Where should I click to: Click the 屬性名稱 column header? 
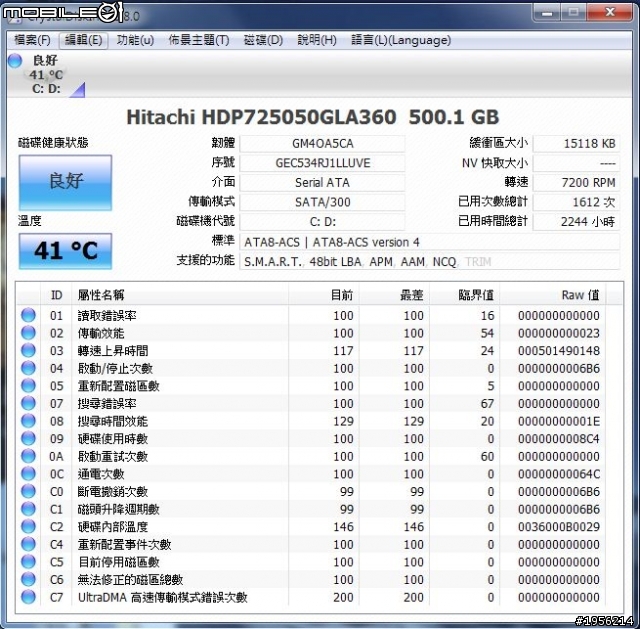(x=180, y=295)
